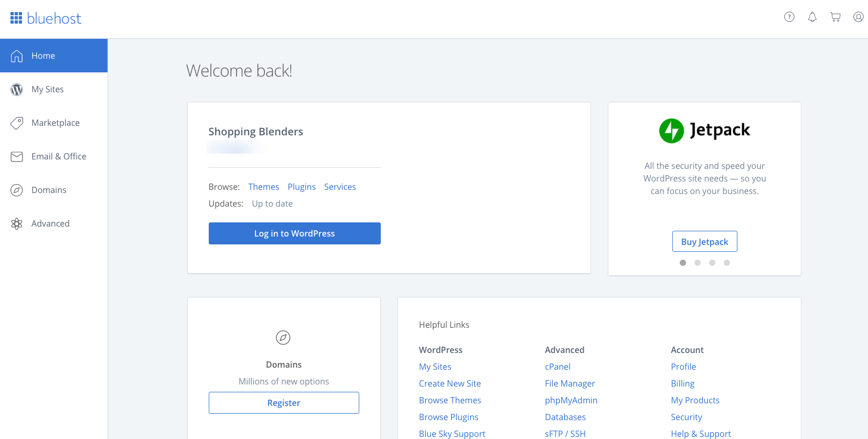868x439 pixels.
Task: Click the compass icon beside Domains in sidebar
Action: coord(17,190)
